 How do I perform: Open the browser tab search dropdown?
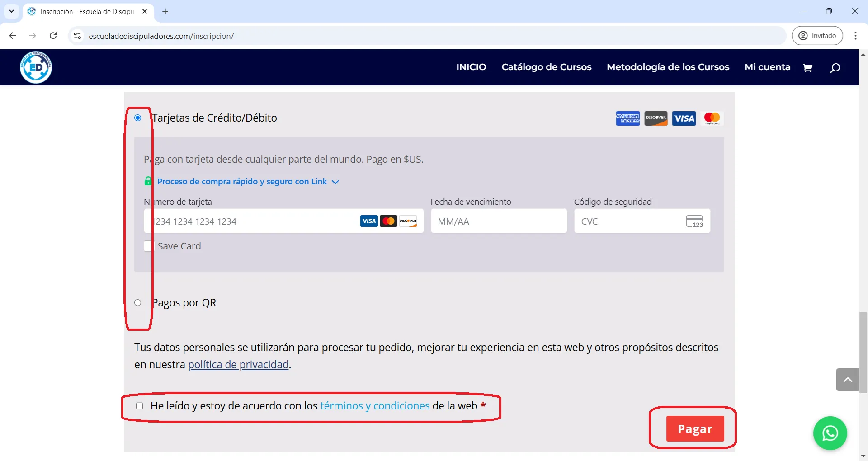11,11
